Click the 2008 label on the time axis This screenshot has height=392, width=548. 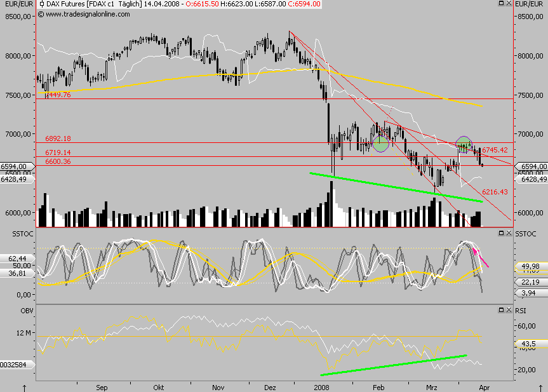point(321,388)
